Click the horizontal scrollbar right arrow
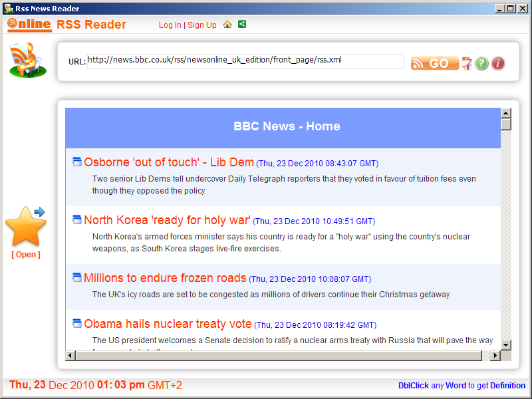532x399 pixels. (495, 356)
